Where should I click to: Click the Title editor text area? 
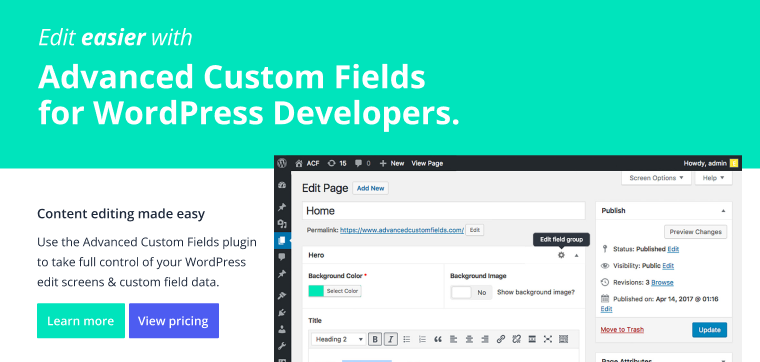(443, 355)
